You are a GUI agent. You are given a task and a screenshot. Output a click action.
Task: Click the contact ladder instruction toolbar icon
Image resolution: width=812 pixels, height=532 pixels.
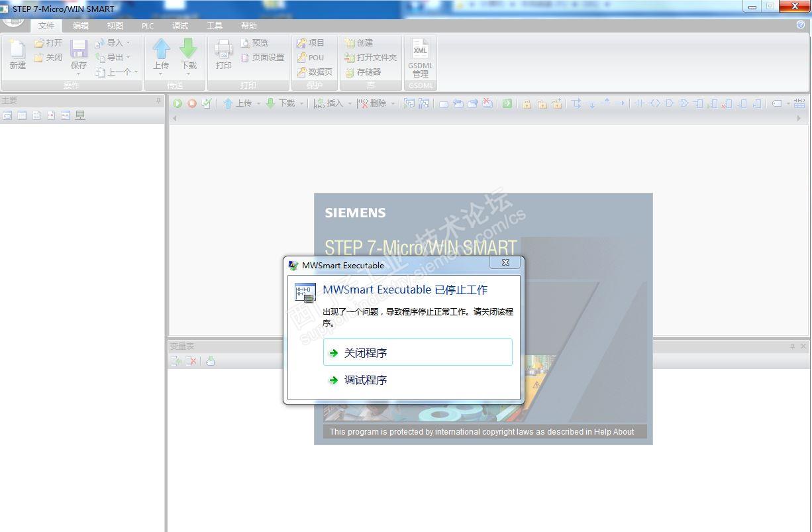[x=640, y=103]
